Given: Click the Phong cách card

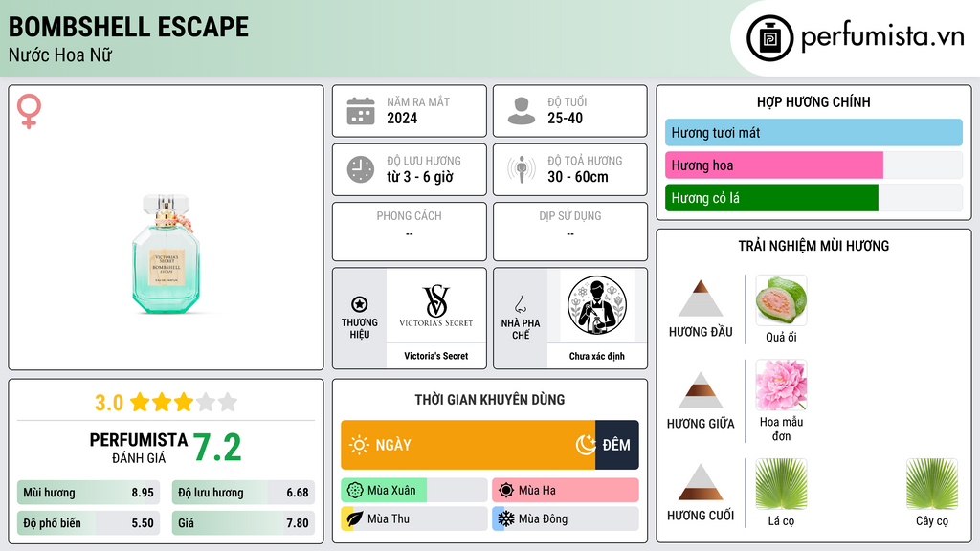Looking at the screenshot, I should pyautogui.click(x=410, y=231).
